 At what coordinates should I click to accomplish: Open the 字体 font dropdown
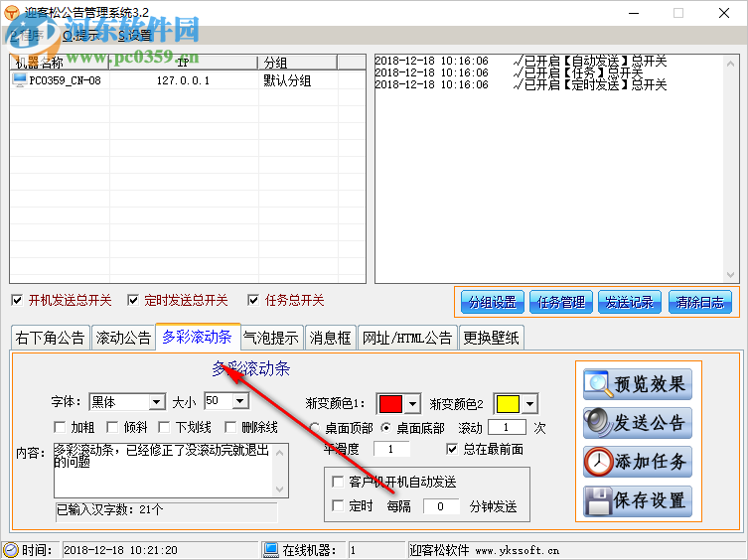[157, 402]
